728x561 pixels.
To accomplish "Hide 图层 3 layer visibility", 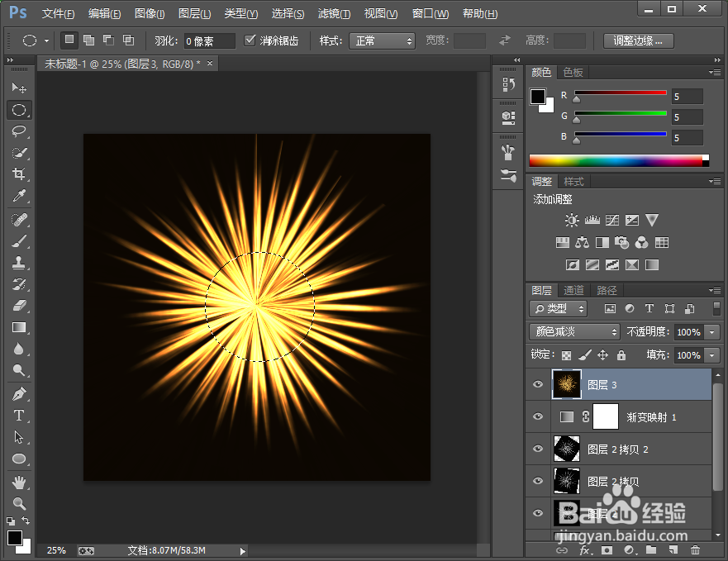I will 538,384.
